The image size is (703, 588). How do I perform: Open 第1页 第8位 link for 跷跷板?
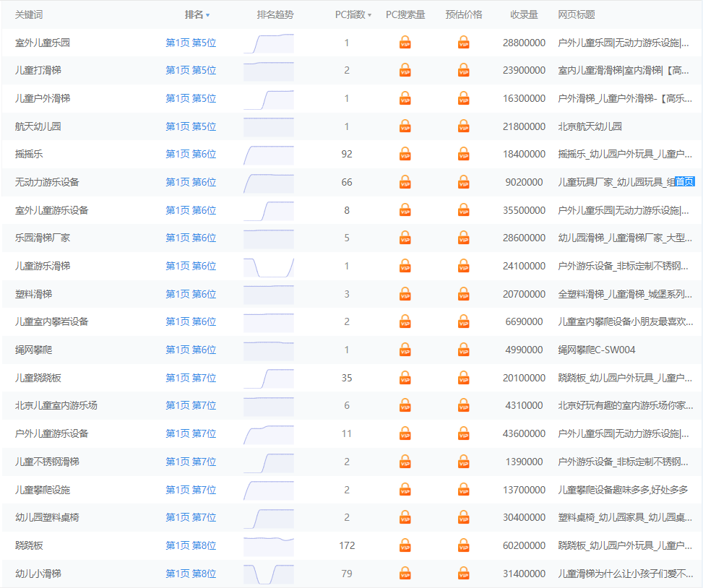coord(191,545)
